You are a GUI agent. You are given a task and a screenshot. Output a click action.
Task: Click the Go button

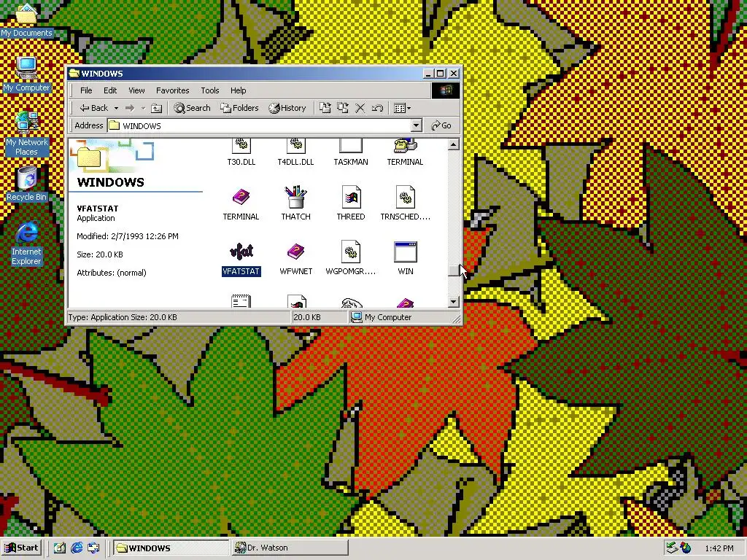coord(441,125)
